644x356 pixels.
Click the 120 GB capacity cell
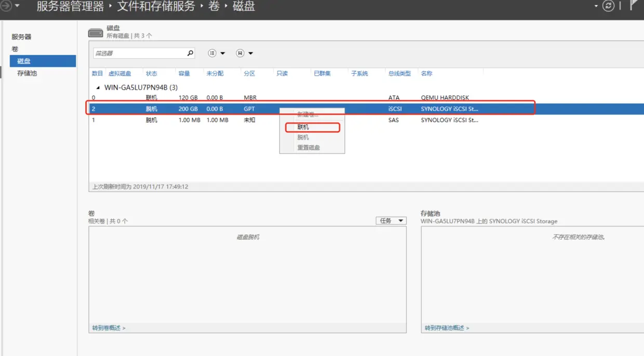pos(188,98)
